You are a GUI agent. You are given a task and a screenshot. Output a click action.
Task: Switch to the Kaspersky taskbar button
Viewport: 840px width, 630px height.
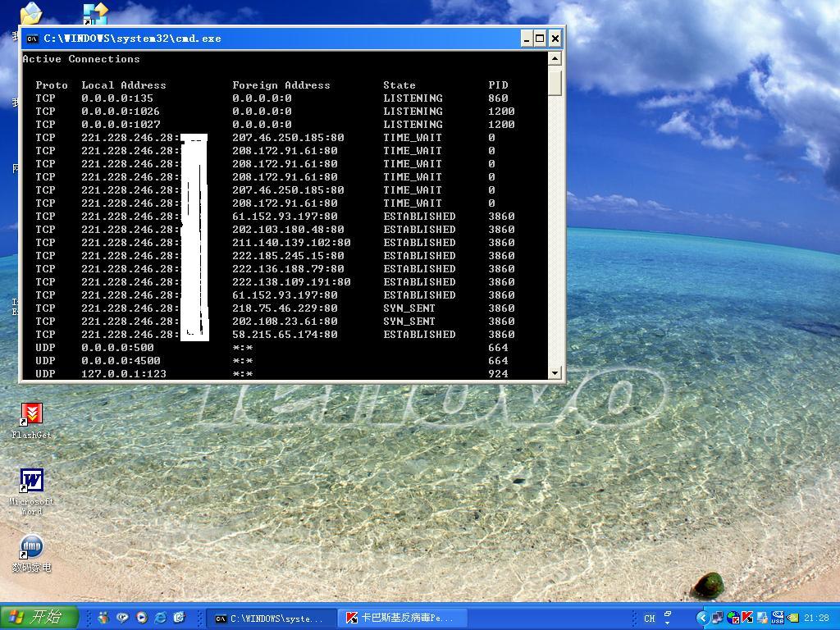(403, 619)
